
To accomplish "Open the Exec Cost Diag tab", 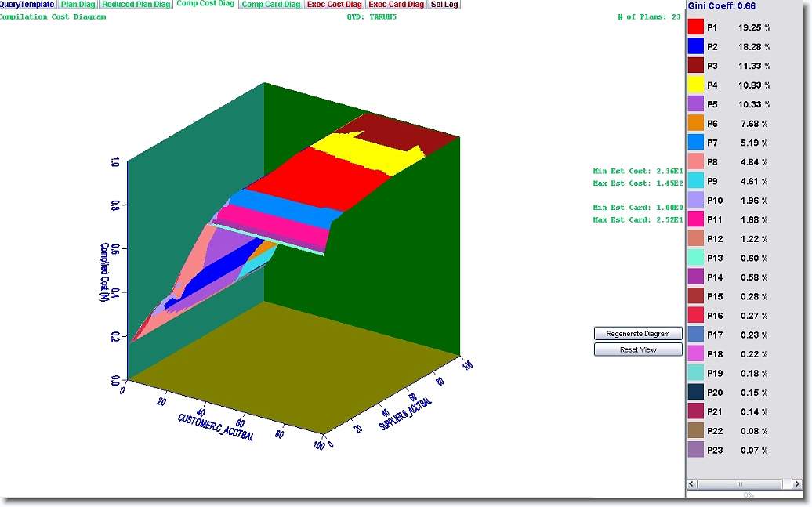I will 335,5.
